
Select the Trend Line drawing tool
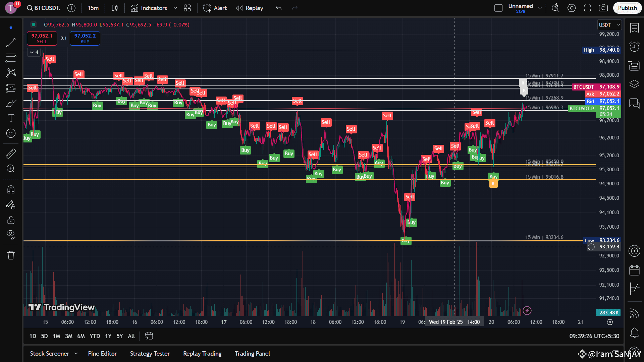click(11, 43)
